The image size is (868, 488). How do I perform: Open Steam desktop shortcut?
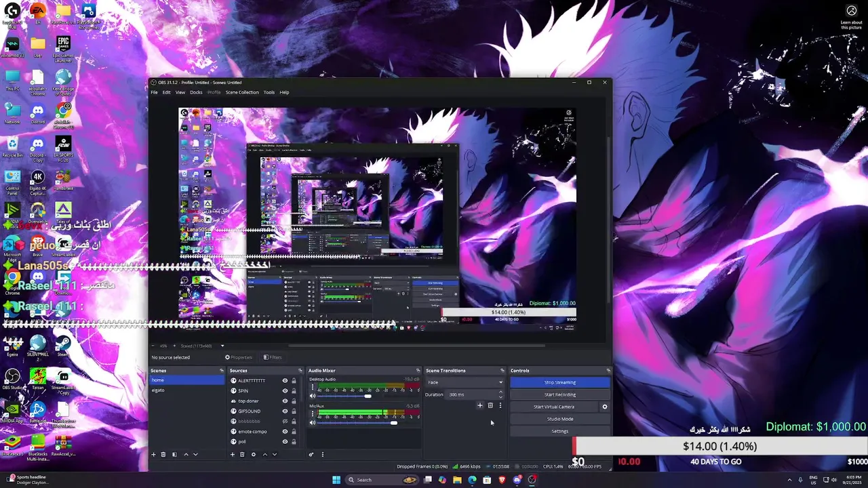tap(63, 346)
